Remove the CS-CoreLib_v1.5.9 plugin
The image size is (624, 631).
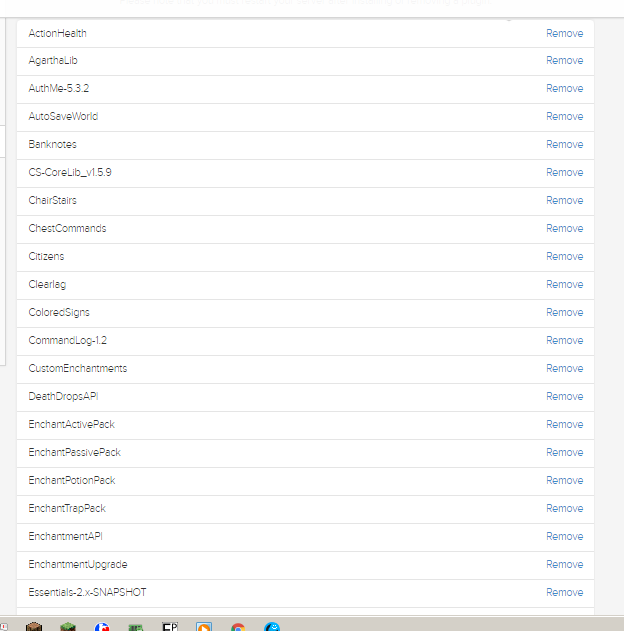tap(564, 172)
